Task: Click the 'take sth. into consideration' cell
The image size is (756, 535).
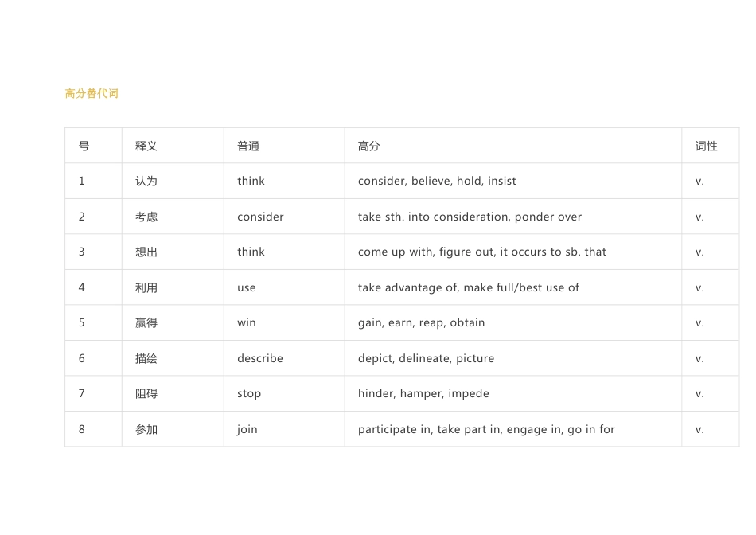Action: click(x=470, y=217)
